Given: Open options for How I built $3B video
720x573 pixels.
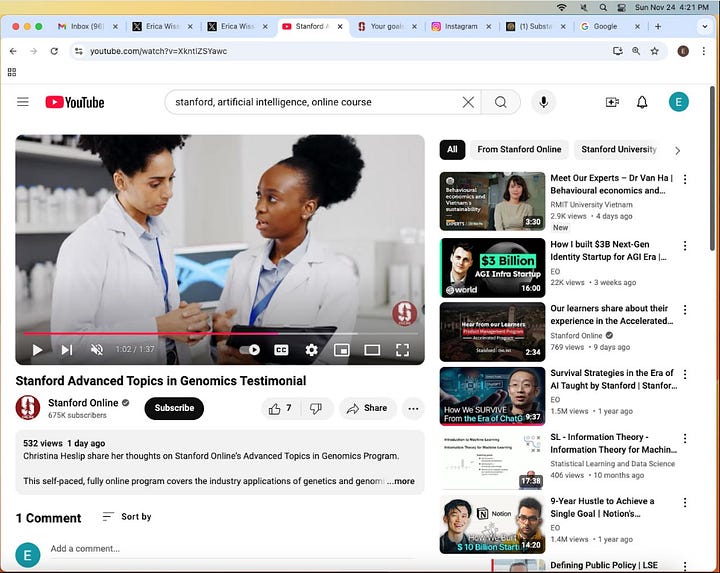Looking at the screenshot, I should click(x=685, y=246).
